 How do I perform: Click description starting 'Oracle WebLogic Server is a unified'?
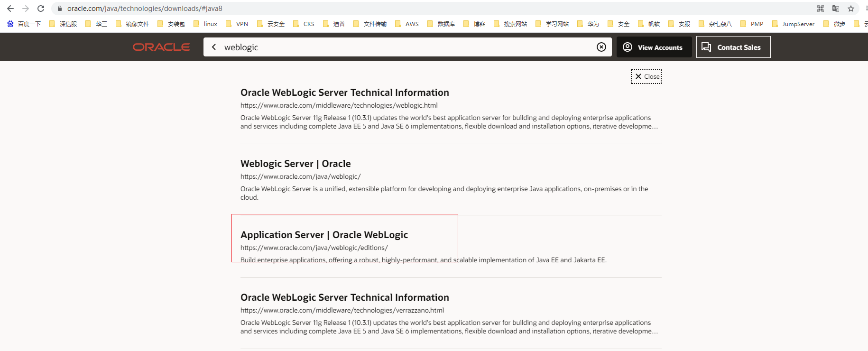444,193
